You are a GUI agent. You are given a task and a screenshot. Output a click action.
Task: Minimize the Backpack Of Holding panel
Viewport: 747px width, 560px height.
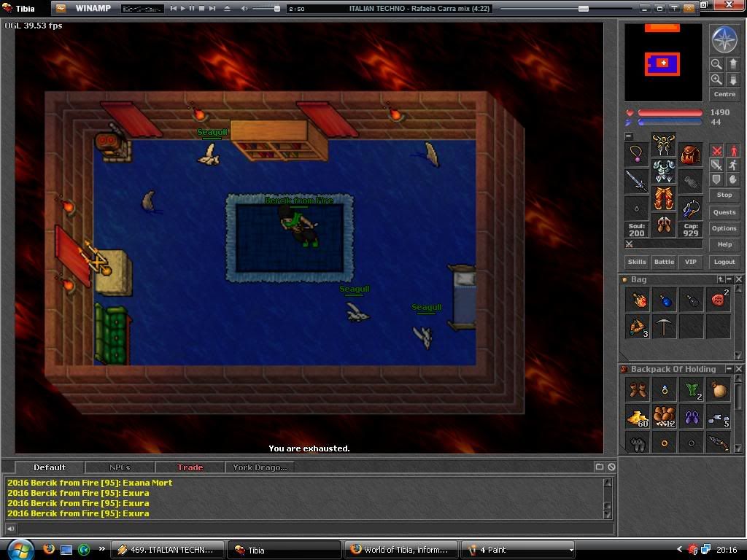729,369
